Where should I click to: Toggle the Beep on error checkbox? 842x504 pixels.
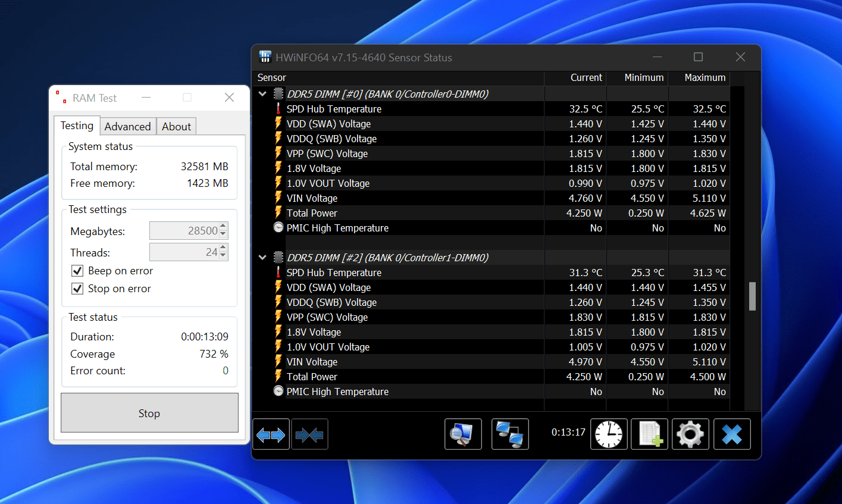click(77, 271)
